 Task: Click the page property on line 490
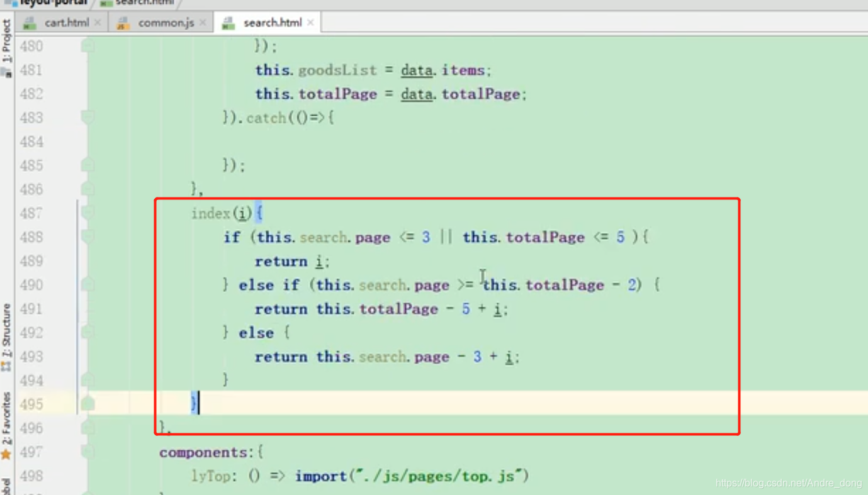432,285
